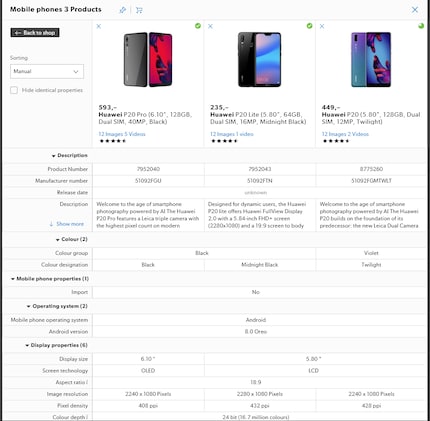Click green availability icon on P20 Lite
Screen dimensions: 430x421
click(309, 26)
